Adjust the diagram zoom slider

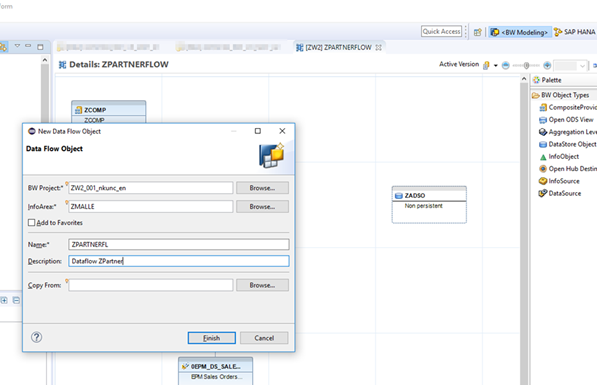[526, 65]
